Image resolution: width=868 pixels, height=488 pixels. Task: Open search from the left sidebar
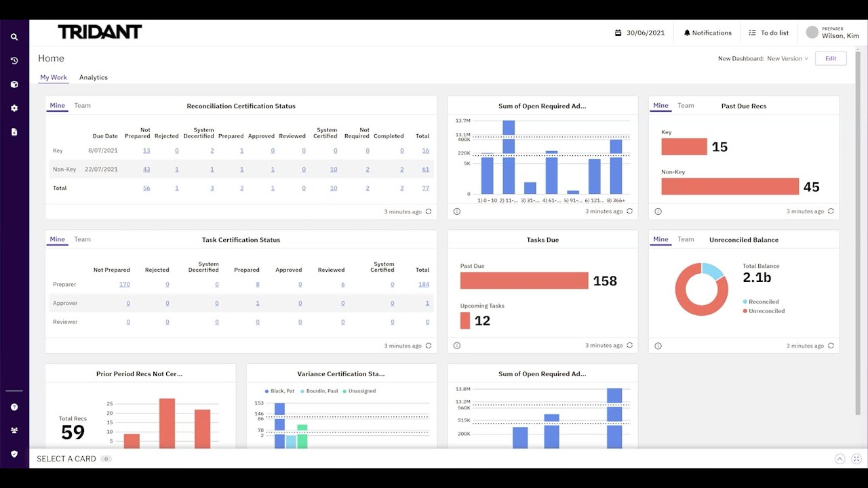tap(14, 37)
